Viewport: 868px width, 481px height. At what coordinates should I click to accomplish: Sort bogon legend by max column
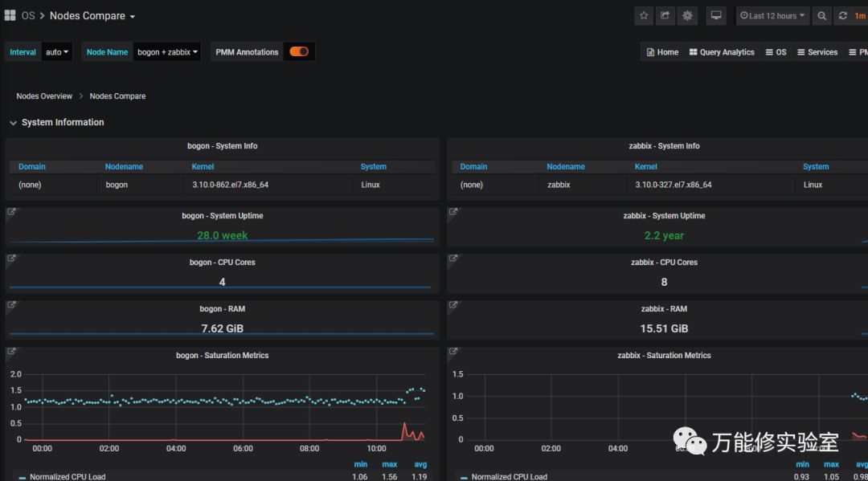pyautogui.click(x=389, y=464)
